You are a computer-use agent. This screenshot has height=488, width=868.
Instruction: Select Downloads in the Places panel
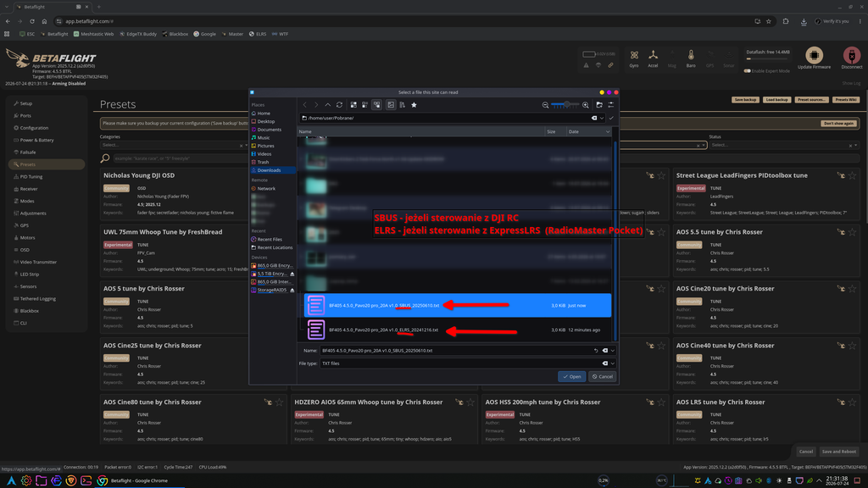click(269, 170)
